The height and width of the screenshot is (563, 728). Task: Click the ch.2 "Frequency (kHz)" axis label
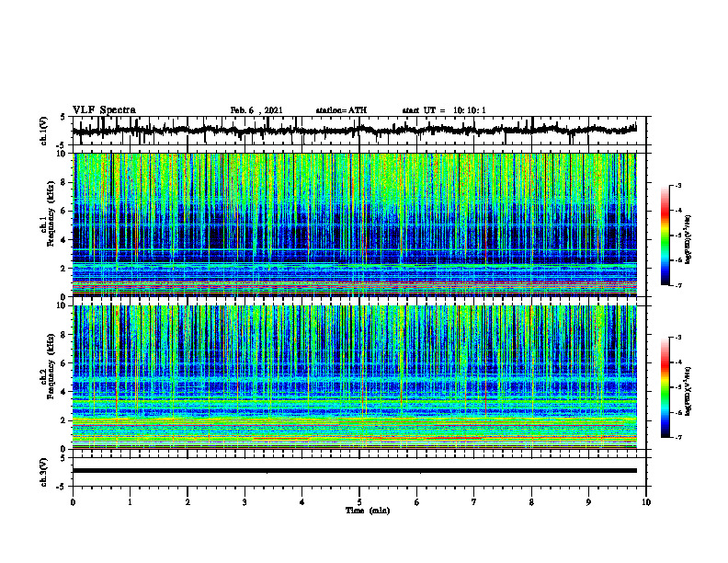(x=51, y=367)
